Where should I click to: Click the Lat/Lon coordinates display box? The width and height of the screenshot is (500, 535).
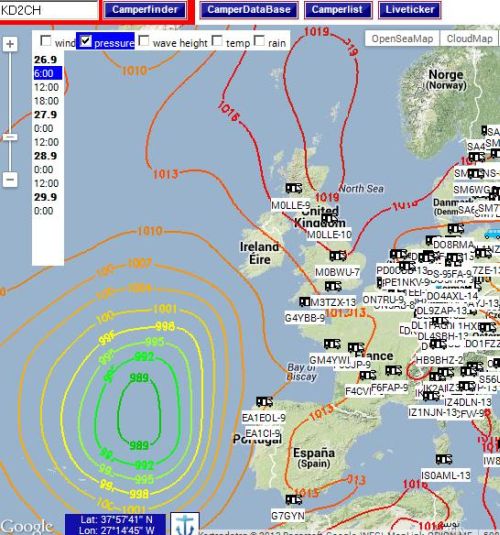[115, 524]
